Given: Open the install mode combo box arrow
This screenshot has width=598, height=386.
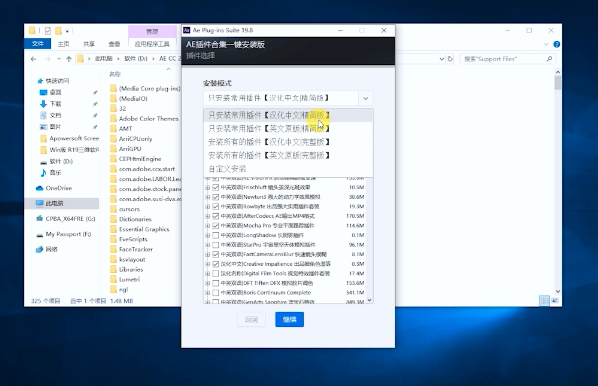Looking at the screenshot, I should 365,98.
